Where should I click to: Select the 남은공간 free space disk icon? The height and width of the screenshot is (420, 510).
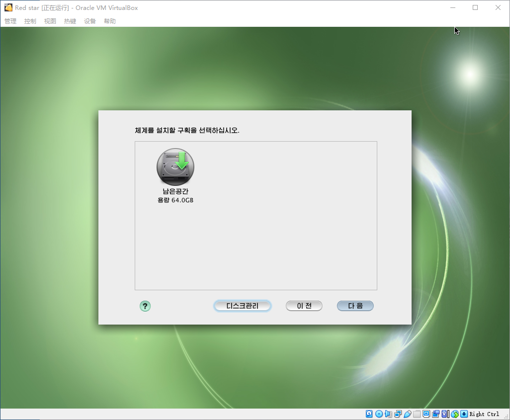click(x=175, y=167)
